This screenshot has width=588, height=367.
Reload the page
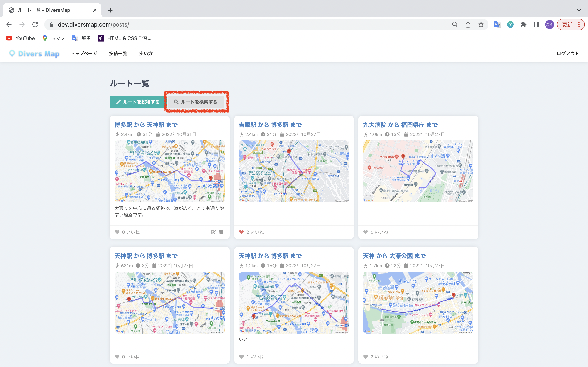click(35, 24)
